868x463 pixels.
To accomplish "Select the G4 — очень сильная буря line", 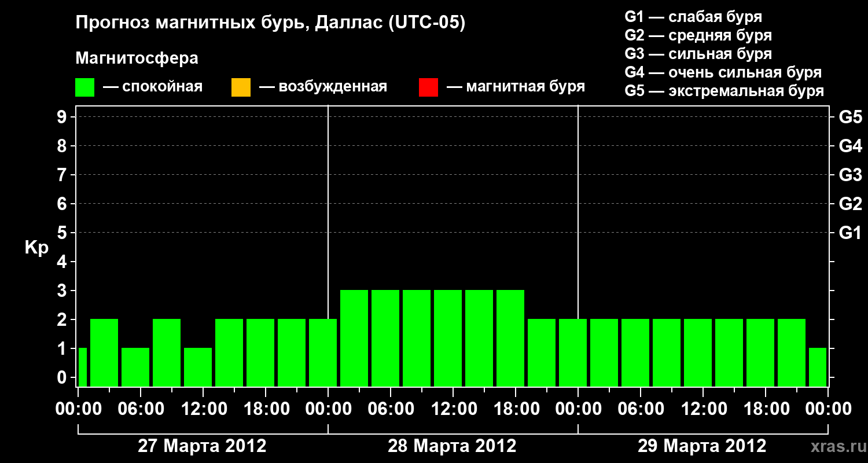I will click(723, 72).
